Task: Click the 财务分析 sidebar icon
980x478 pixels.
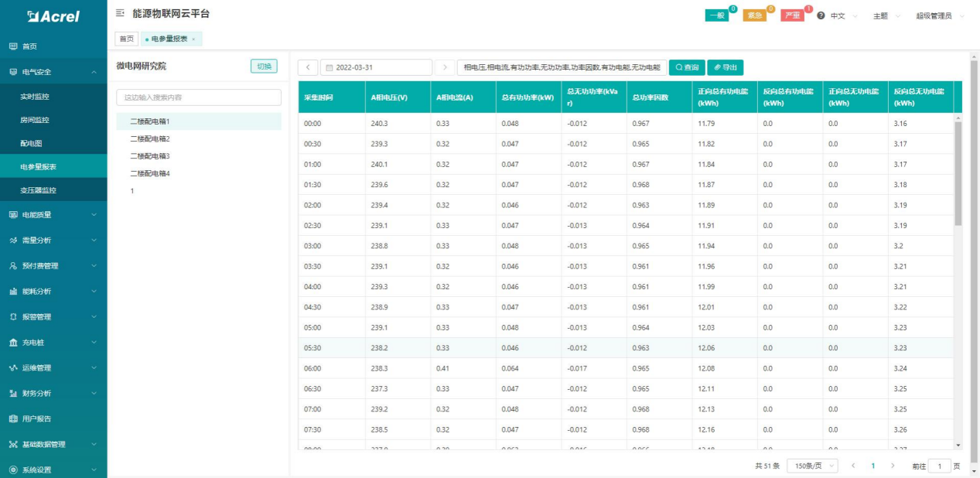Action: coord(13,393)
